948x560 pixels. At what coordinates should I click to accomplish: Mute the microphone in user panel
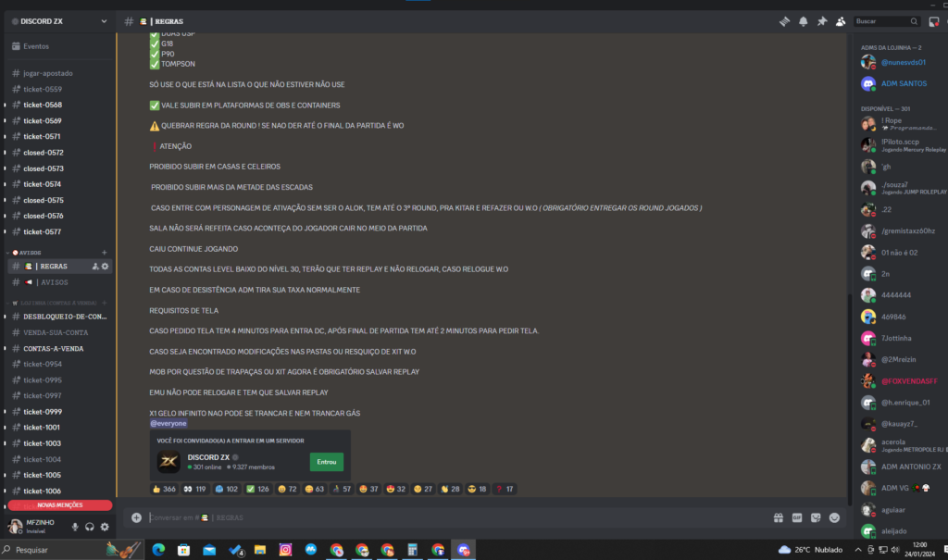pyautogui.click(x=75, y=527)
